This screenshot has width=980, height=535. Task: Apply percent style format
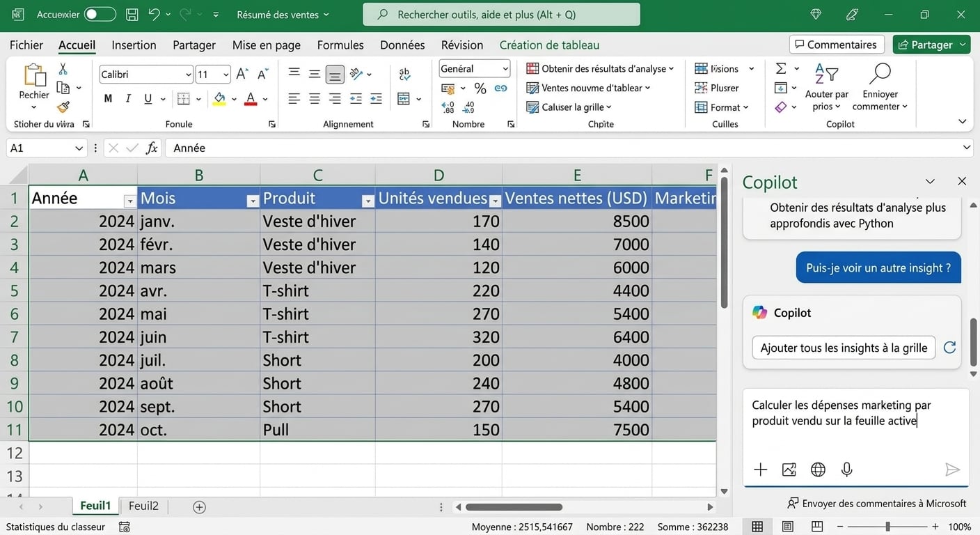click(x=480, y=88)
